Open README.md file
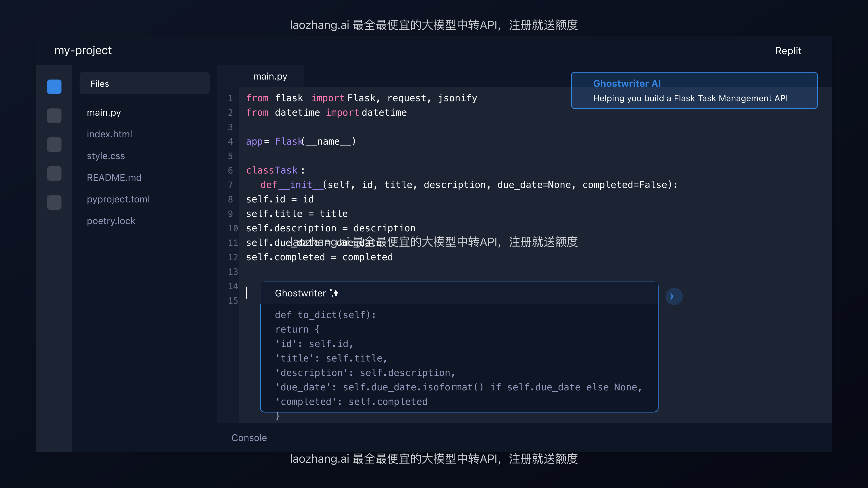 (114, 177)
